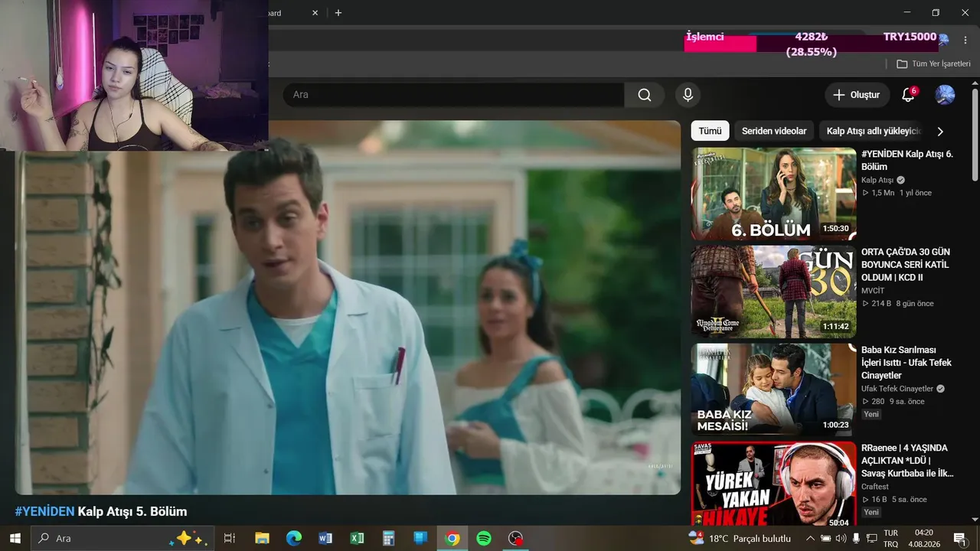Close the current browser tab

pyautogui.click(x=315, y=13)
